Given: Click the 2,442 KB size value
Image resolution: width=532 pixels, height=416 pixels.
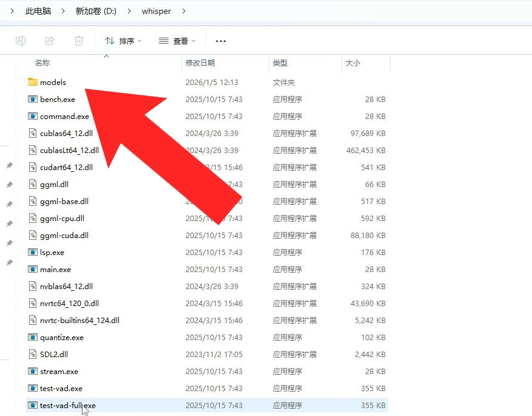Looking at the screenshot, I should [x=370, y=355].
